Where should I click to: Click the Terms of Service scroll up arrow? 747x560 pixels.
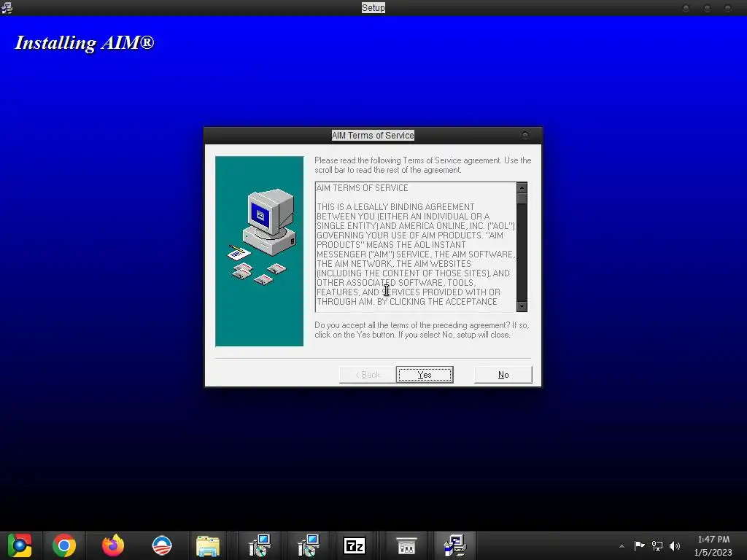522,187
